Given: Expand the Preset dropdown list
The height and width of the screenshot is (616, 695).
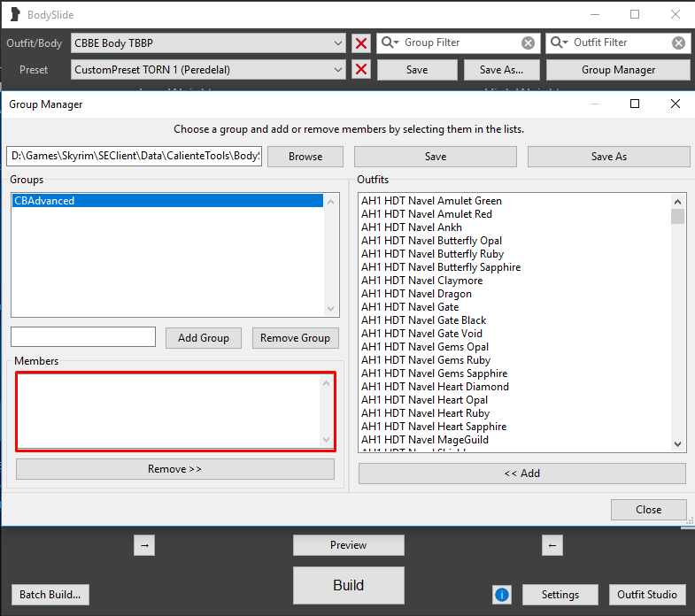Looking at the screenshot, I should pos(339,70).
